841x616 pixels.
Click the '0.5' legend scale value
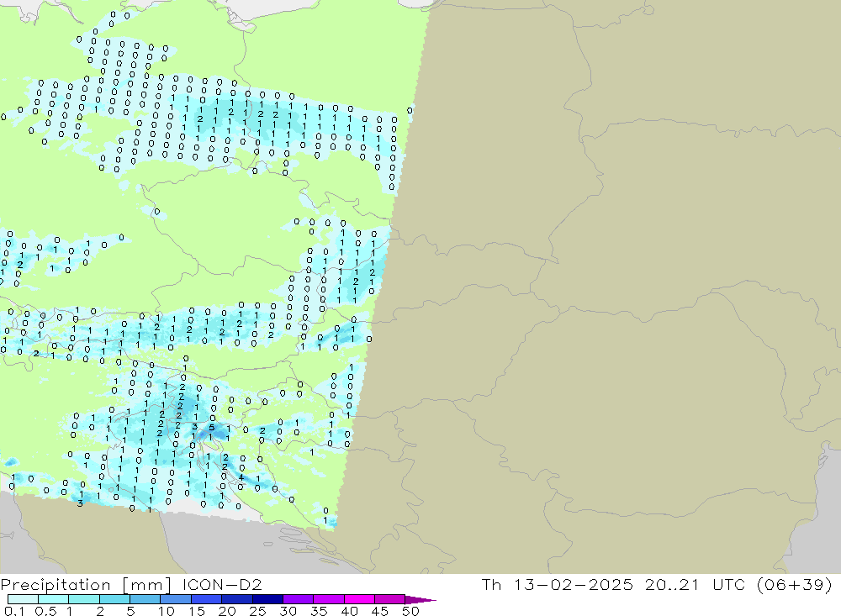coord(45,611)
